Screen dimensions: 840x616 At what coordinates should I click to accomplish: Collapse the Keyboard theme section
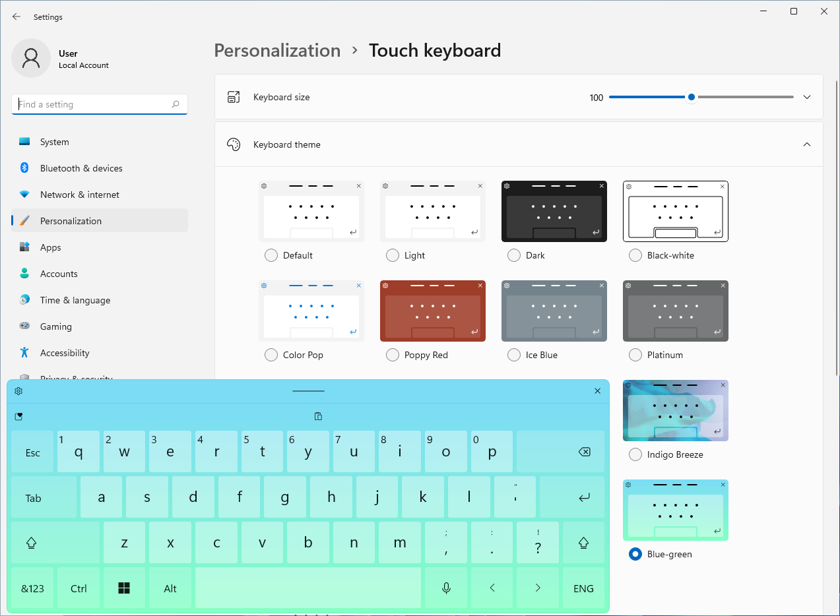coord(806,144)
